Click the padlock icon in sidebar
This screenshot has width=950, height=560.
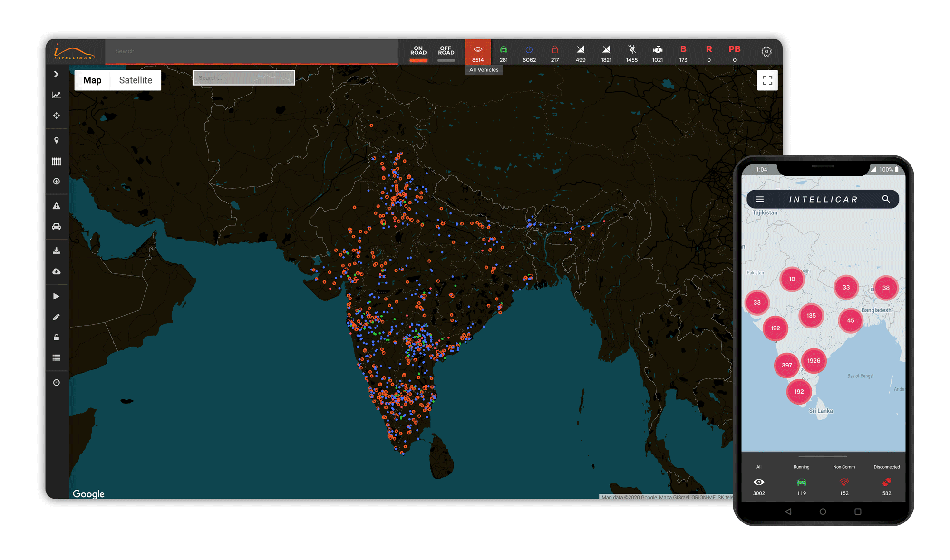[x=56, y=337]
